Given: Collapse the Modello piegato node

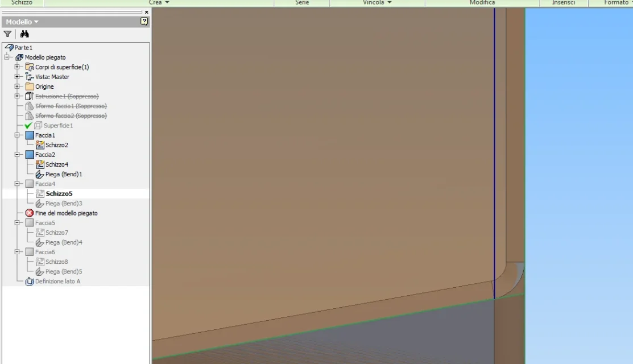Looking at the screenshot, I should click(x=7, y=57).
